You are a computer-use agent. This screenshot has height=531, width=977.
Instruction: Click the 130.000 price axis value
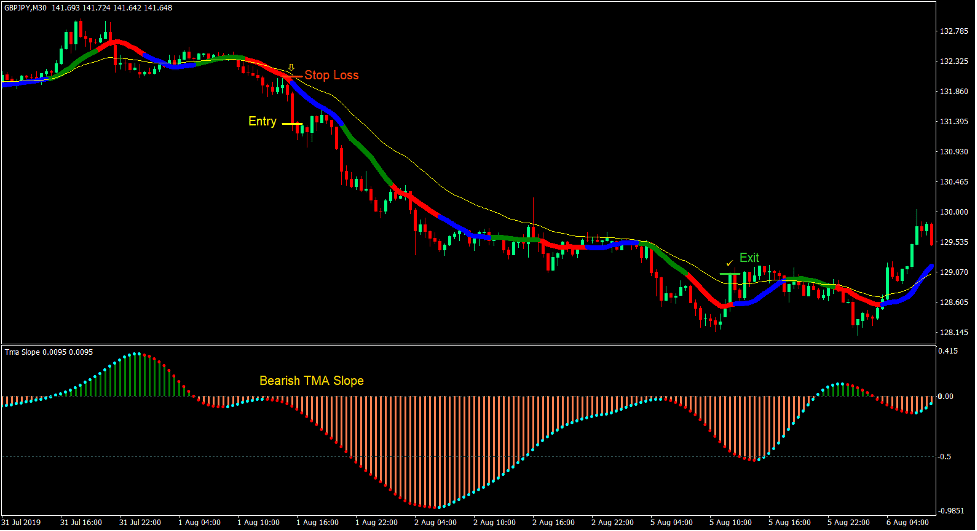953,212
